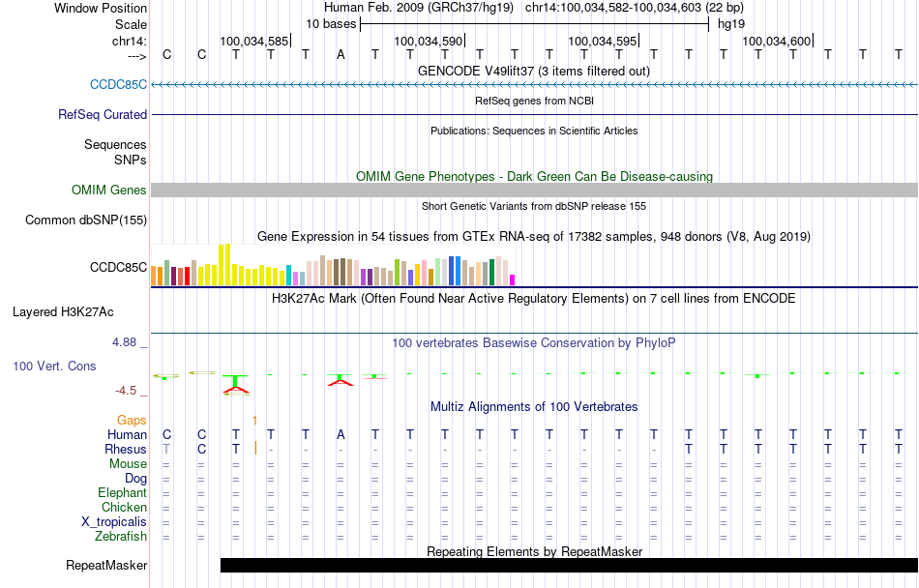Open the Layered H3K27Ac track label
Screen dimensions: 919x588
[x=63, y=311]
